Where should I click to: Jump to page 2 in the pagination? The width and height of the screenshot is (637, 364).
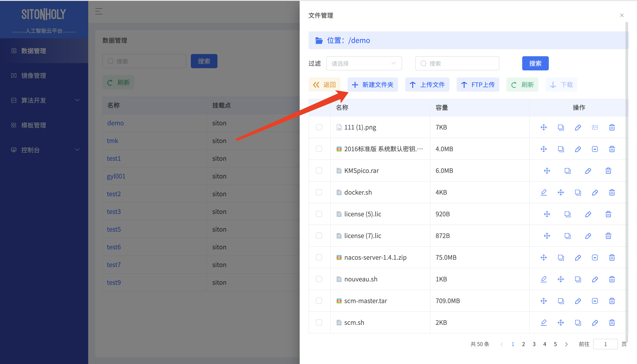(x=523, y=344)
